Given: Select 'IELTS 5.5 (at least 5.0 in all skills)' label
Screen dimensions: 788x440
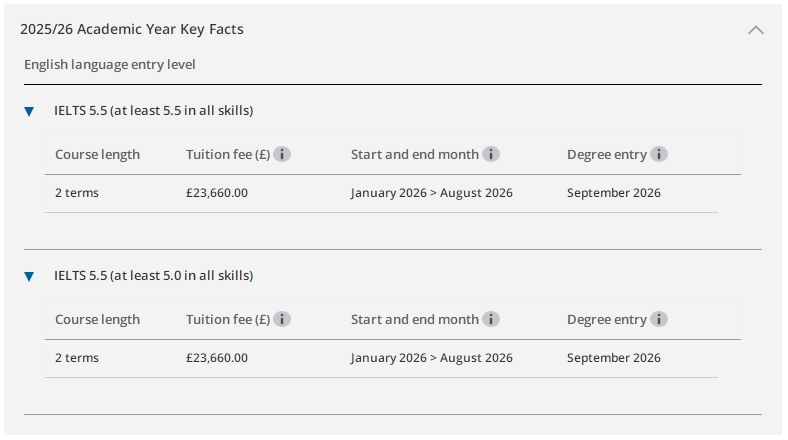Looking at the screenshot, I should (153, 275).
